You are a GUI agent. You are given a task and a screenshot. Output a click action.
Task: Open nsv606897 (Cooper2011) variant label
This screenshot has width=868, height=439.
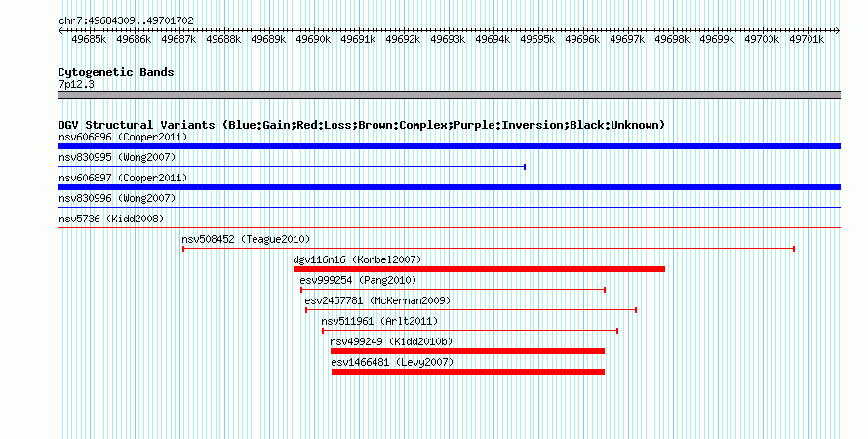[x=123, y=178]
